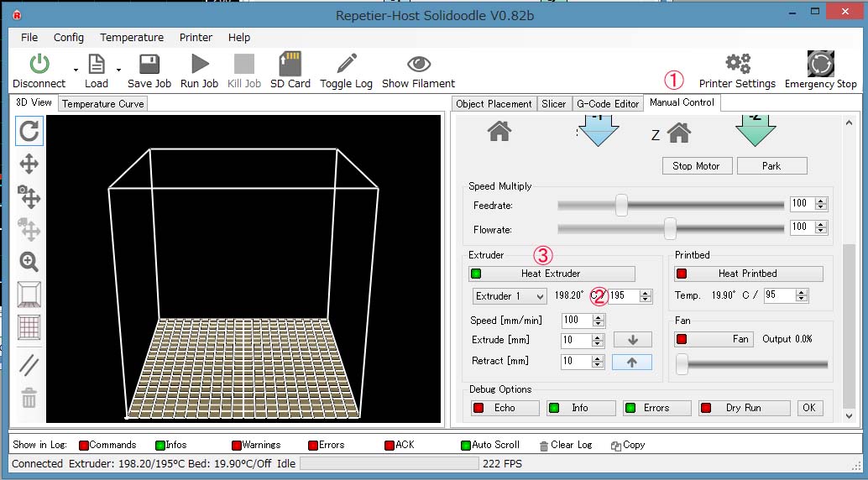Copy the log contents
Screen dimensions: 868x480
pos(628,445)
